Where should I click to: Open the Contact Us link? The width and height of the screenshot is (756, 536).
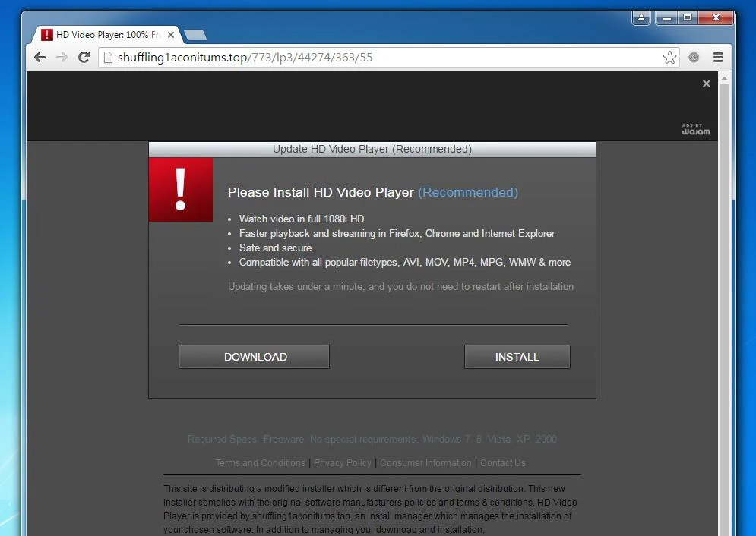pyautogui.click(x=503, y=463)
